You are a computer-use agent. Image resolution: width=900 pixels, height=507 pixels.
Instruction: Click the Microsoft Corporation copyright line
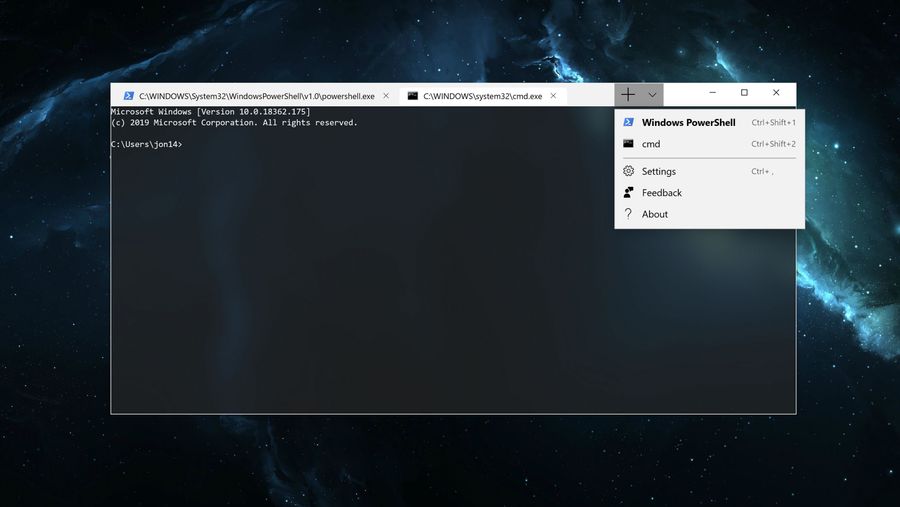tap(234, 122)
